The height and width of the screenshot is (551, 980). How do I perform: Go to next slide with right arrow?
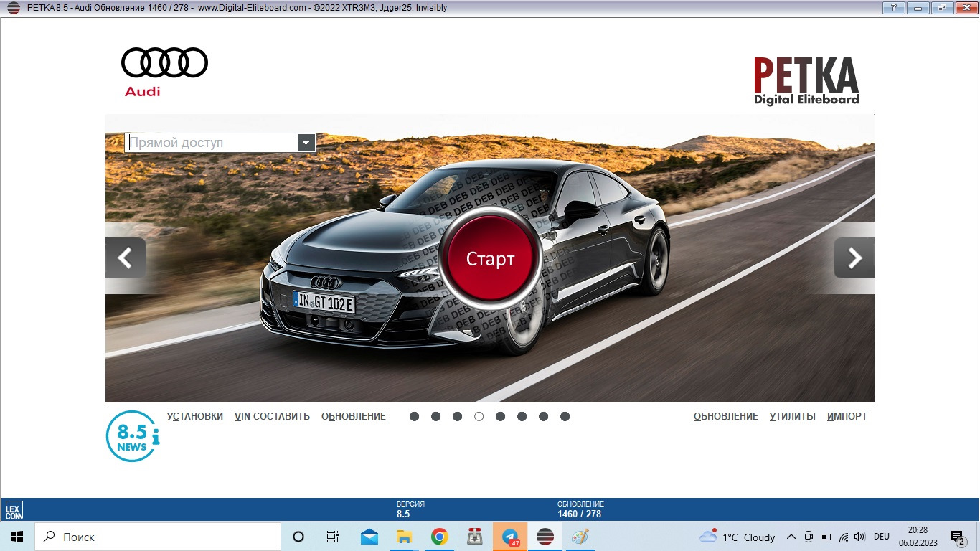pyautogui.click(x=854, y=258)
